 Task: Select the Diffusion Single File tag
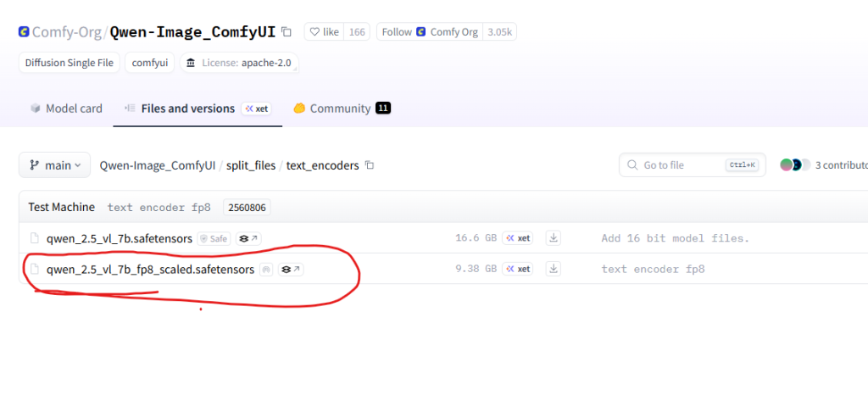point(69,63)
